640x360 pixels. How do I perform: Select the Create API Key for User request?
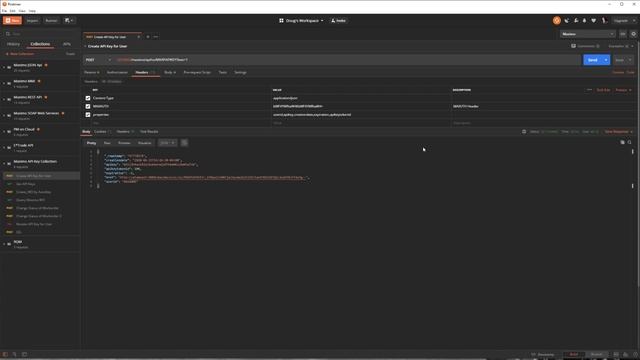41,176
